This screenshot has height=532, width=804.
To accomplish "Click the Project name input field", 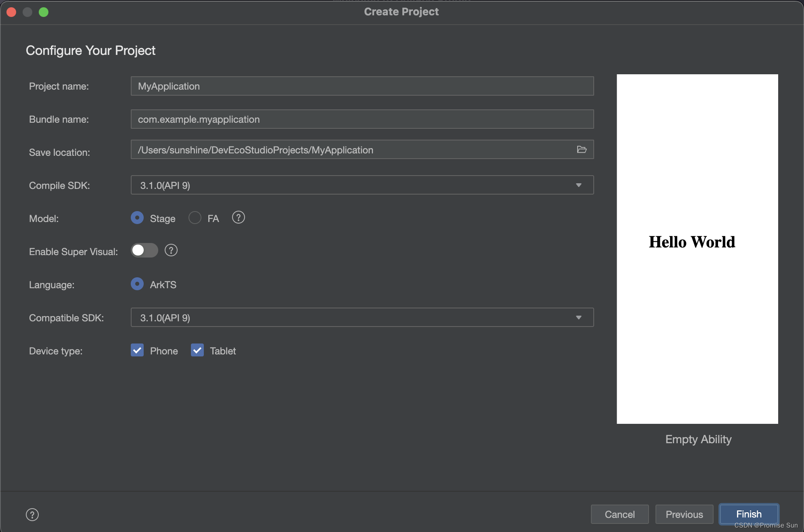I will (x=363, y=86).
